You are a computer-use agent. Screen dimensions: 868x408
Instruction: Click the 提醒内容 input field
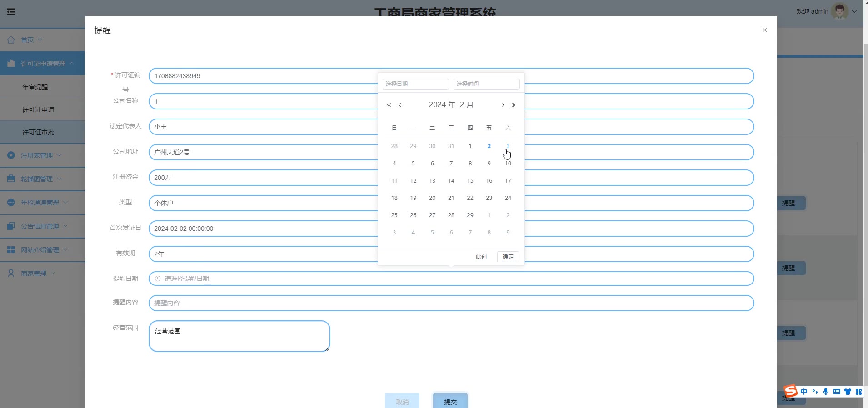[x=451, y=303]
